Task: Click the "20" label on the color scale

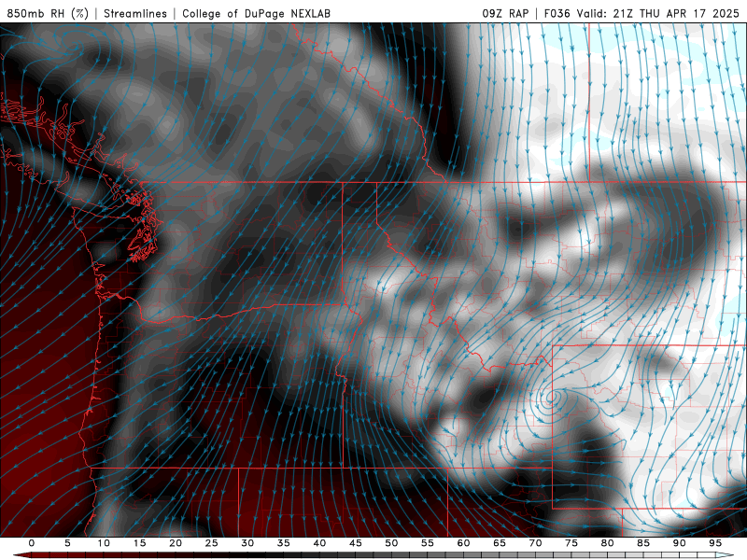Action: [176, 543]
